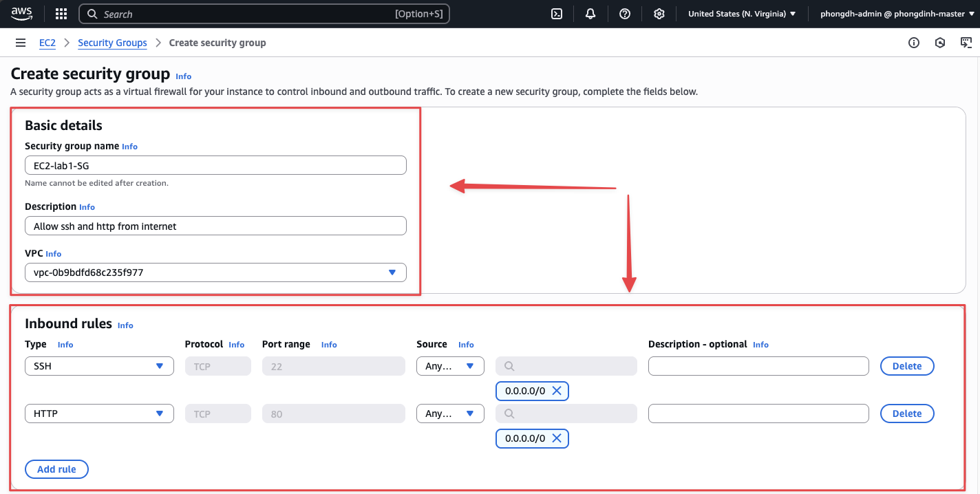
Task: Click description field for HTTP rule
Action: tap(758, 414)
